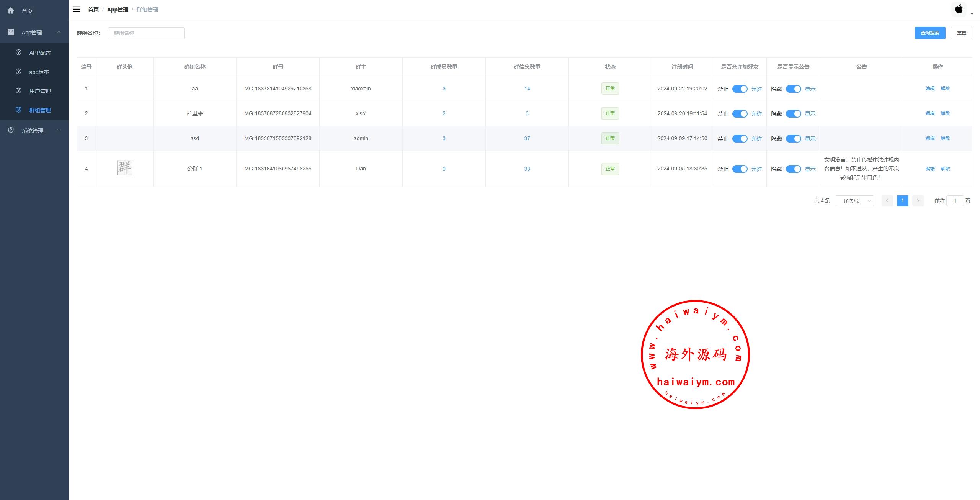Image resolution: width=980 pixels, height=500 pixels.
Task: Click the shield icon beside app版本
Action: click(18, 72)
